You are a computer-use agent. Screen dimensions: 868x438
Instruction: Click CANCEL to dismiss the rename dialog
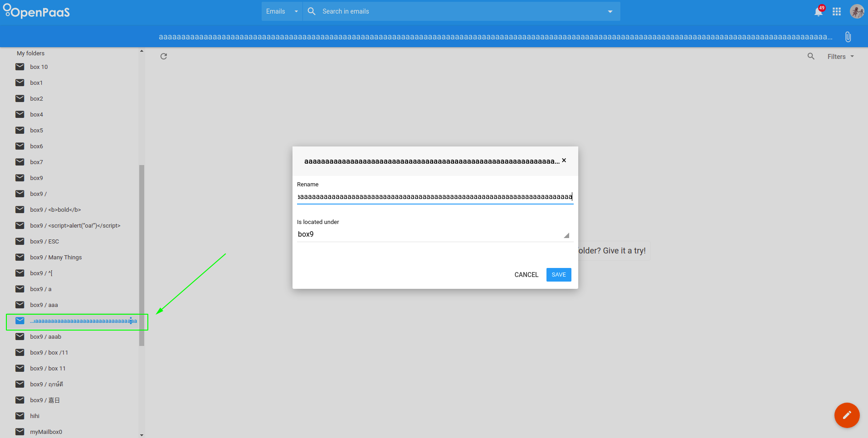[x=526, y=274]
